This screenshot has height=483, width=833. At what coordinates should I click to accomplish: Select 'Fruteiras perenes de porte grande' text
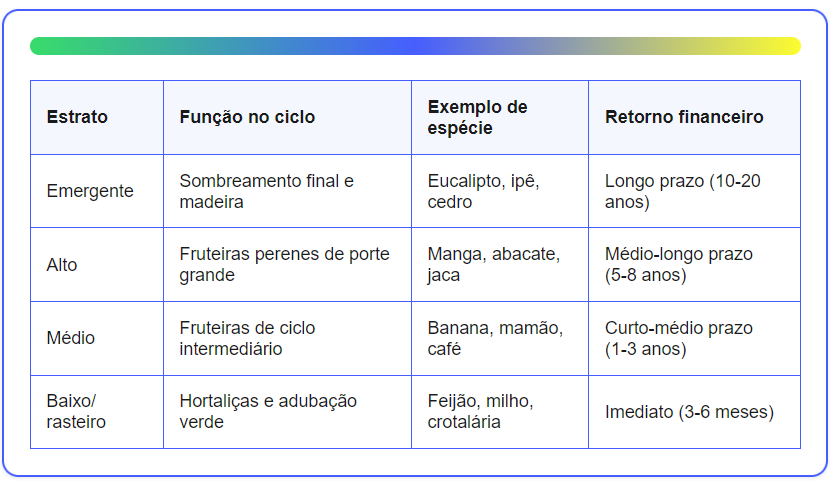[284, 265]
